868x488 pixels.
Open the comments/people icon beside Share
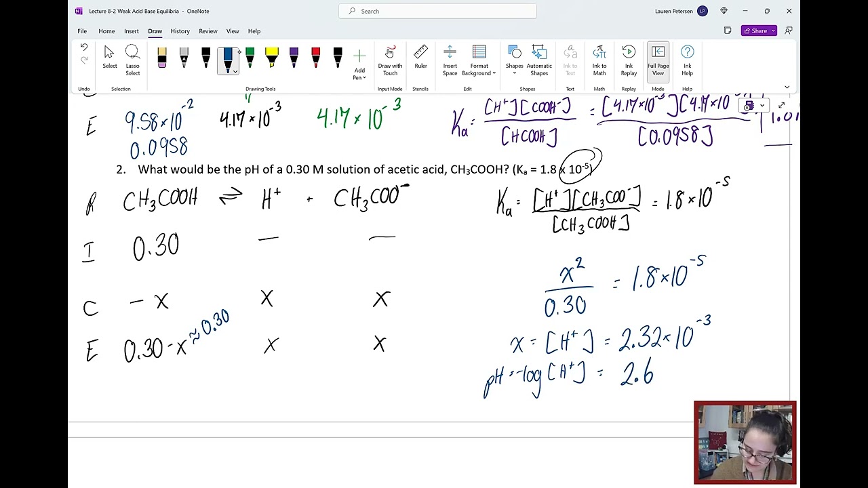pyautogui.click(x=788, y=30)
